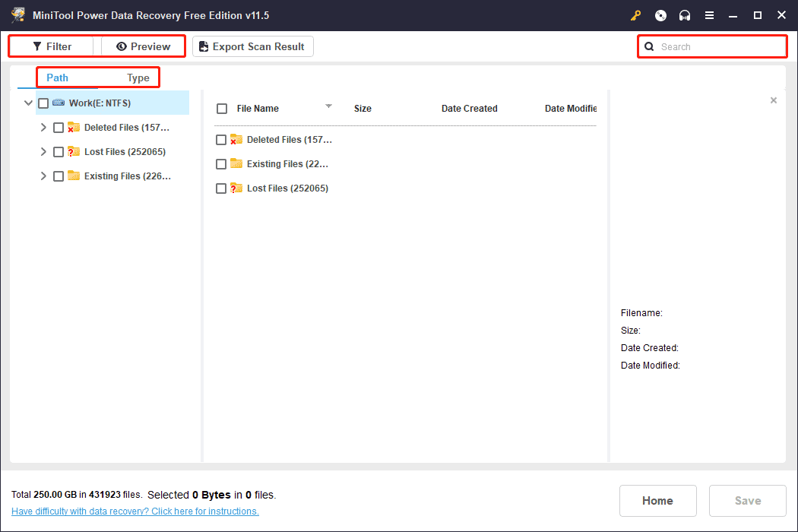Switch to the Path tab
798x532 pixels.
point(57,78)
